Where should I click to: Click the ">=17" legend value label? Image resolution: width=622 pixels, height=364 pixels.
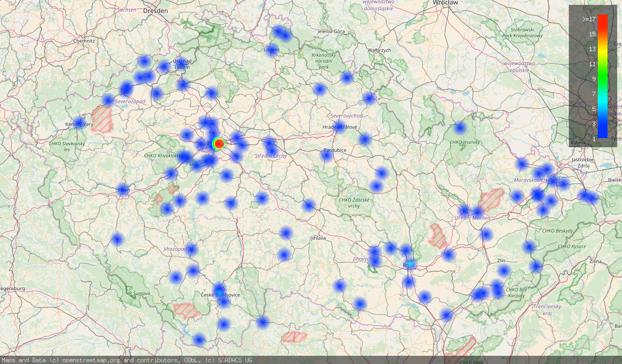click(588, 19)
